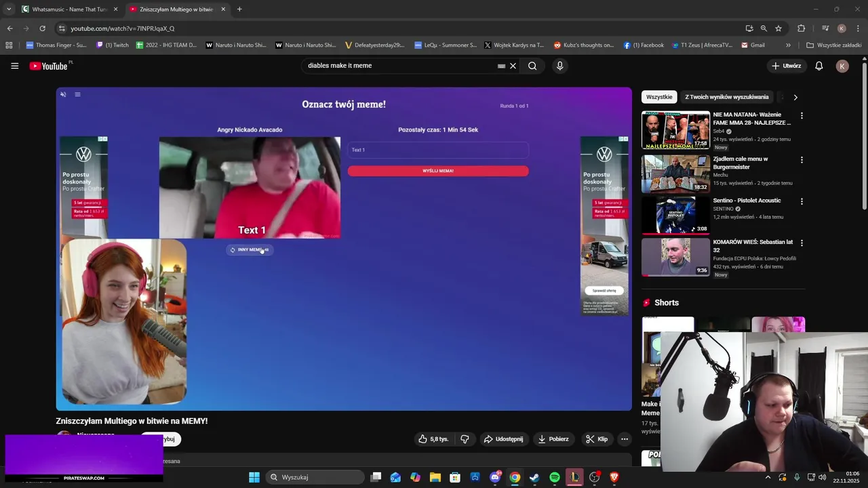The width and height of the screenshot is (868, 488).
Task: Go back in browser
Action: [9, 28]
